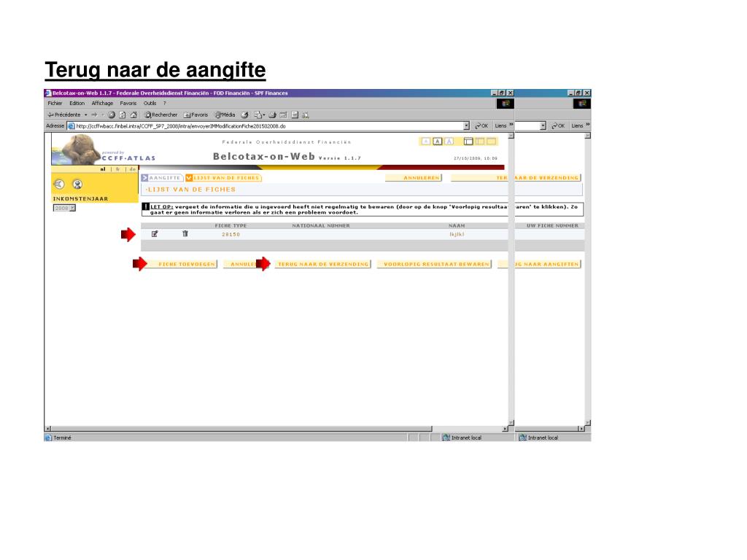
Task: Click Terug naar de verzending beside Voorlopig resultaat bewaren
Action: [322, 264]
